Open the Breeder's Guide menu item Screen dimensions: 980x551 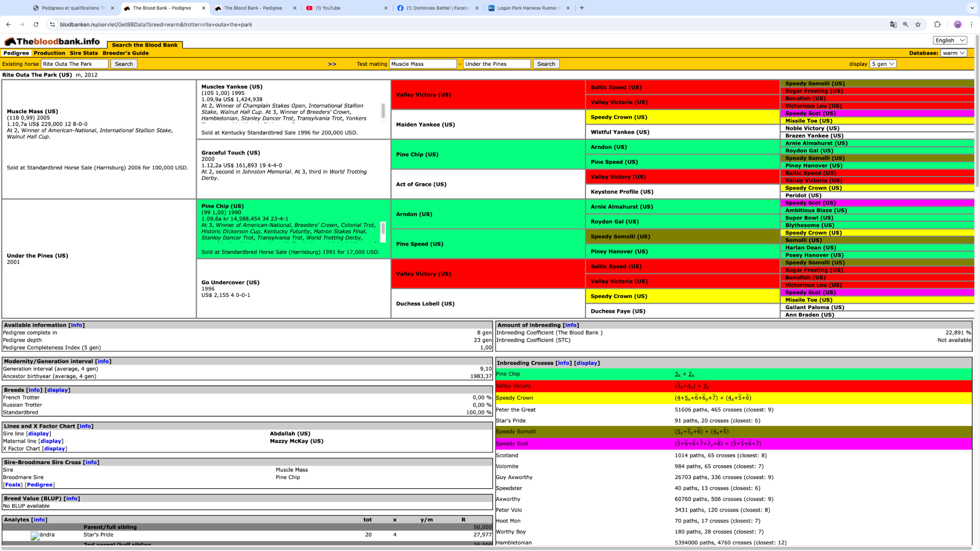coord(126,53)
